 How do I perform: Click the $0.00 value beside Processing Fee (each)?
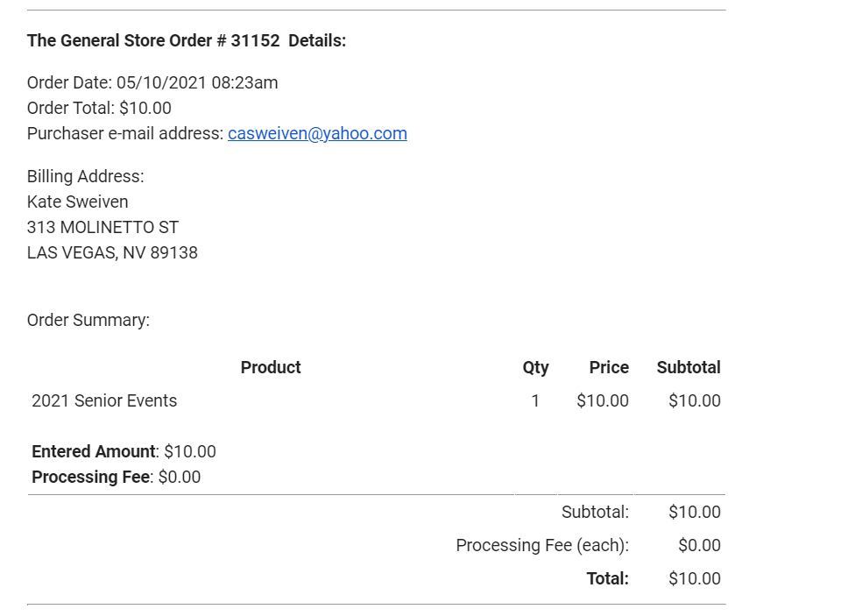coord(699,546)
